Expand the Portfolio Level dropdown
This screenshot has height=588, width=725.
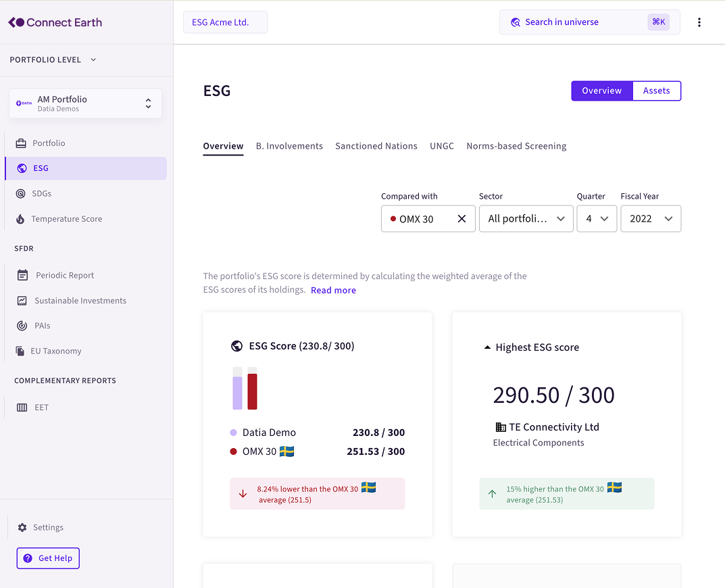pyautogui.click(x=53, y=59)
